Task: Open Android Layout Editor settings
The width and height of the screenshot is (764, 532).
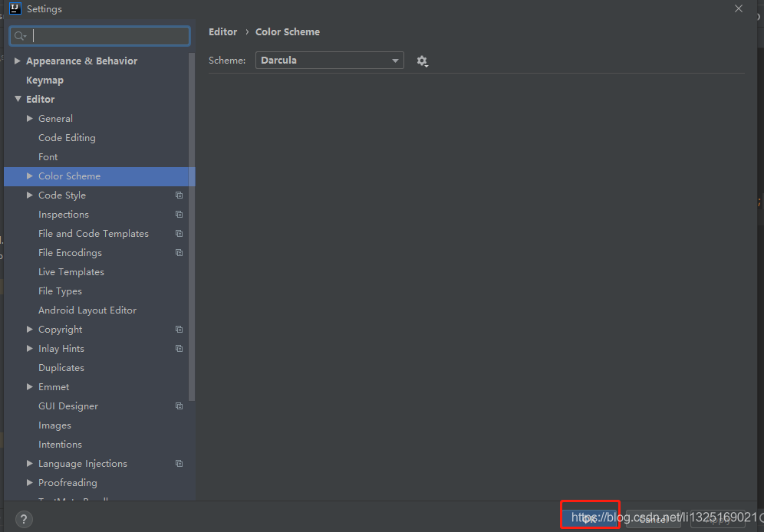Action: [87, 310]
